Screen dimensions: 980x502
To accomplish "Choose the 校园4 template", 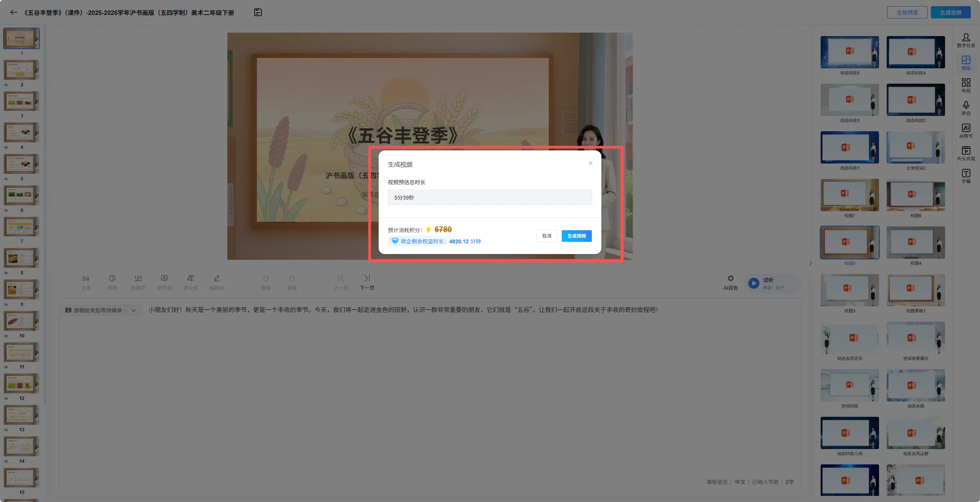I will 915,243.
